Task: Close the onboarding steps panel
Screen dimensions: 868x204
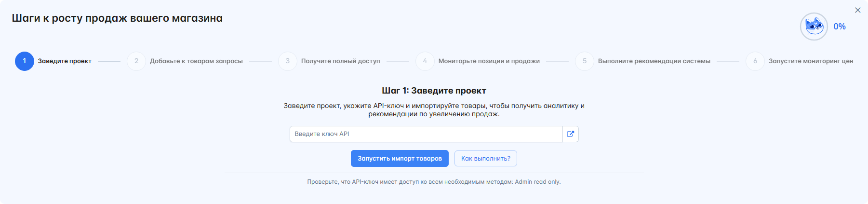Action: tap(857, 10)
